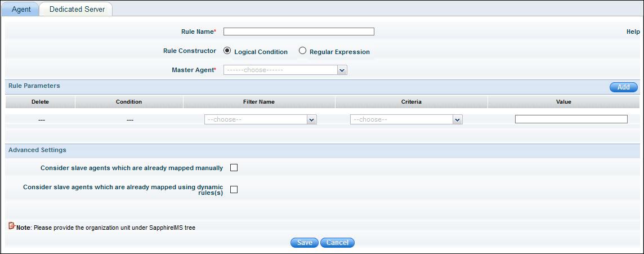The image size is (644, 254).
Task: Click the Delete column header
Action: 40,102
